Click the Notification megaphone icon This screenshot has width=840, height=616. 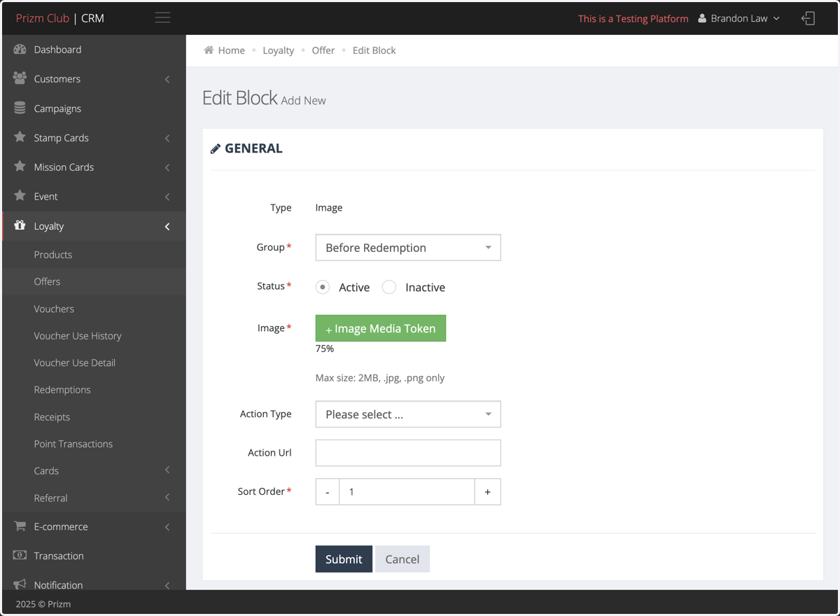[20, 584]
